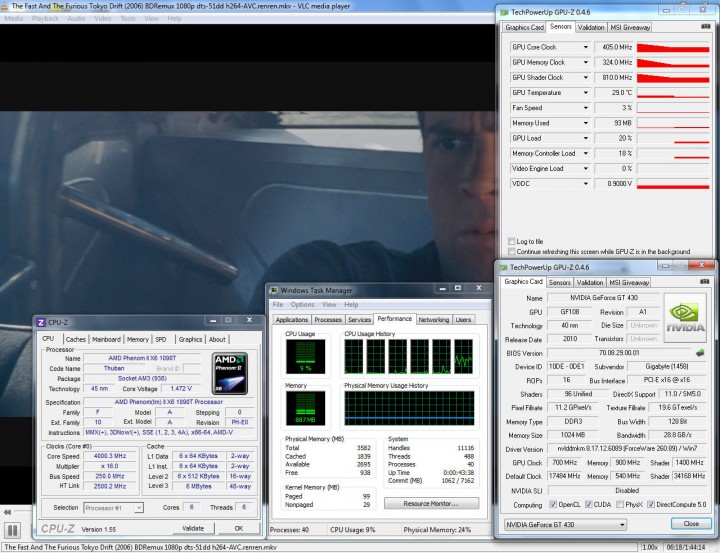Screen dimensions: 720x553
Task: Click the VLC cone icon in the title bar
Action: click(x=5, y=6)
